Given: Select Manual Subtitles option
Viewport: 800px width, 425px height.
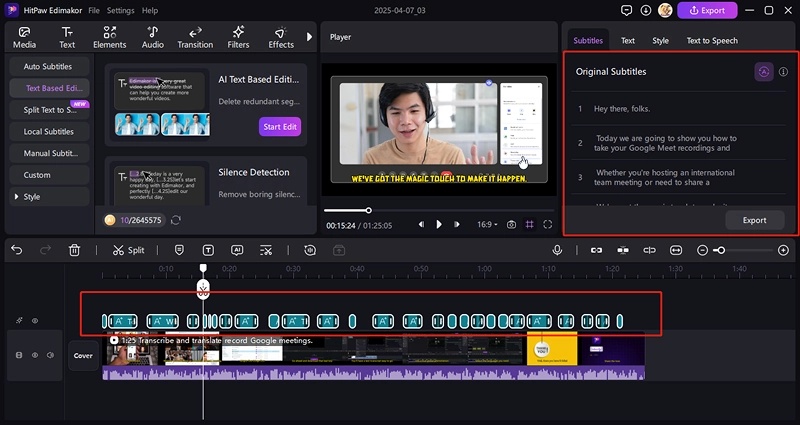Looking at the screenshot, I should 49,153.
